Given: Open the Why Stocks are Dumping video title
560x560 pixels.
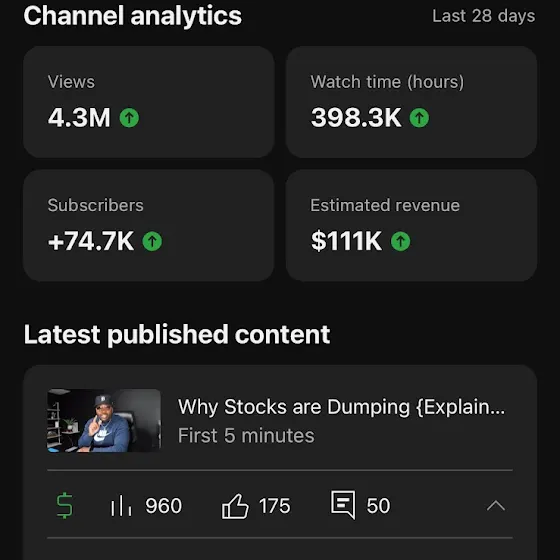Looking at the screenshot, I should [342, 407].
